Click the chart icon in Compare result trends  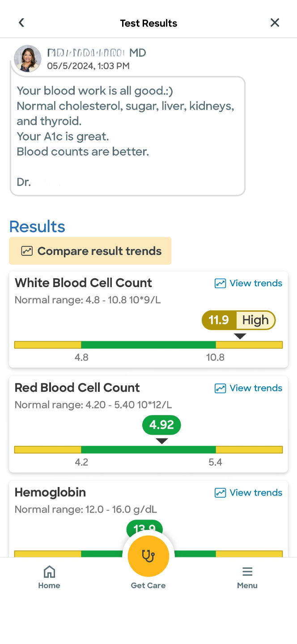point(27,251)
